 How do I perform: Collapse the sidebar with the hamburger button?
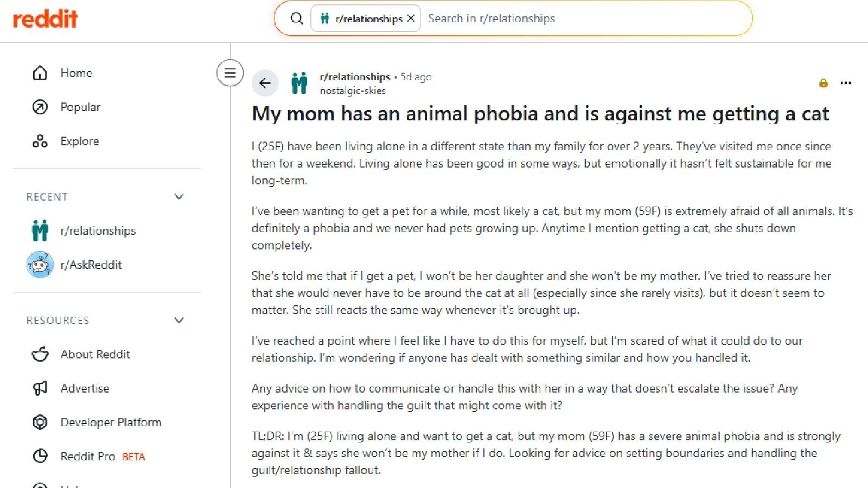230,73
